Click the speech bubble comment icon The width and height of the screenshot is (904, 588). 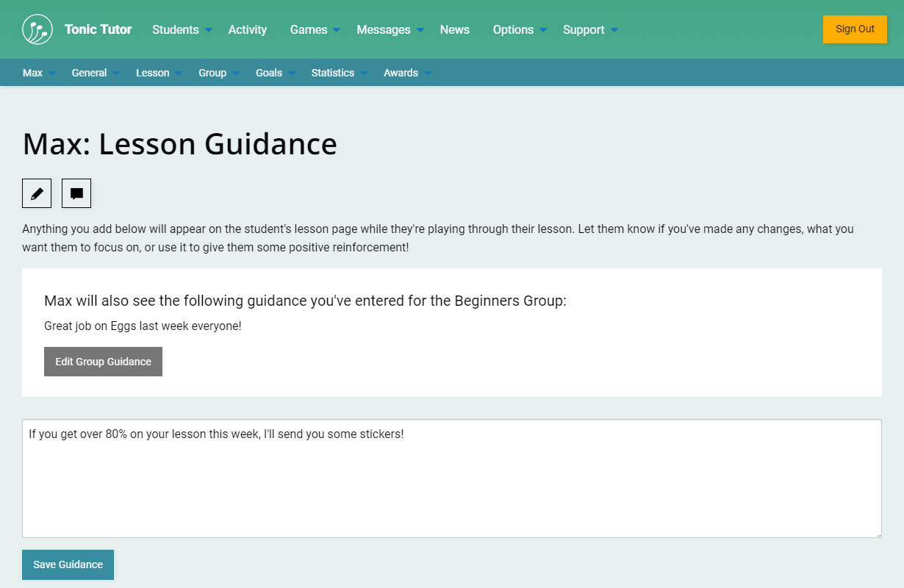tap(76, 193)
